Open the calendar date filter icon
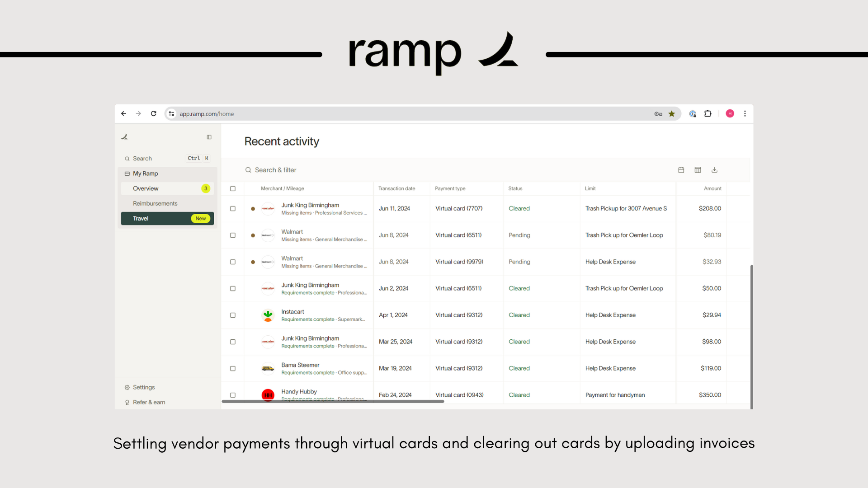The image size is (868, 488). pos(681,170)
